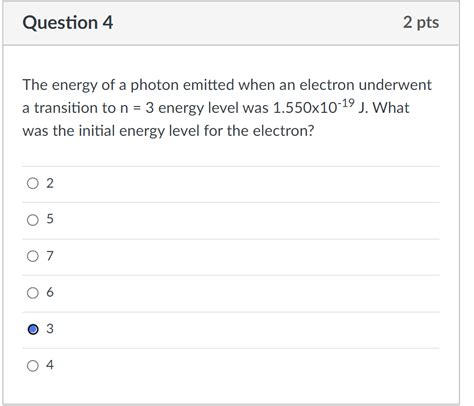This screenshot has height=406, width=474.
Task: Click the answer label text '7'
Action: click(x=50, y=256)
